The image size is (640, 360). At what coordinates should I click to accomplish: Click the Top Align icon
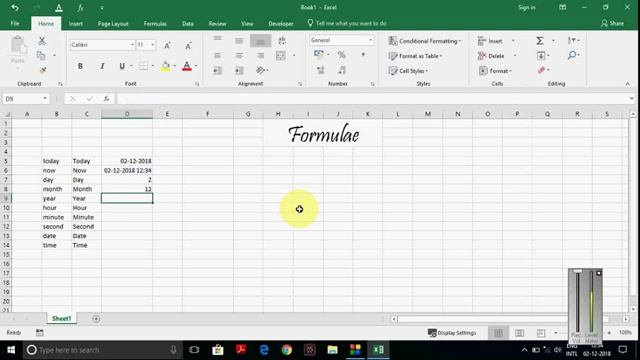click(218, 40)
